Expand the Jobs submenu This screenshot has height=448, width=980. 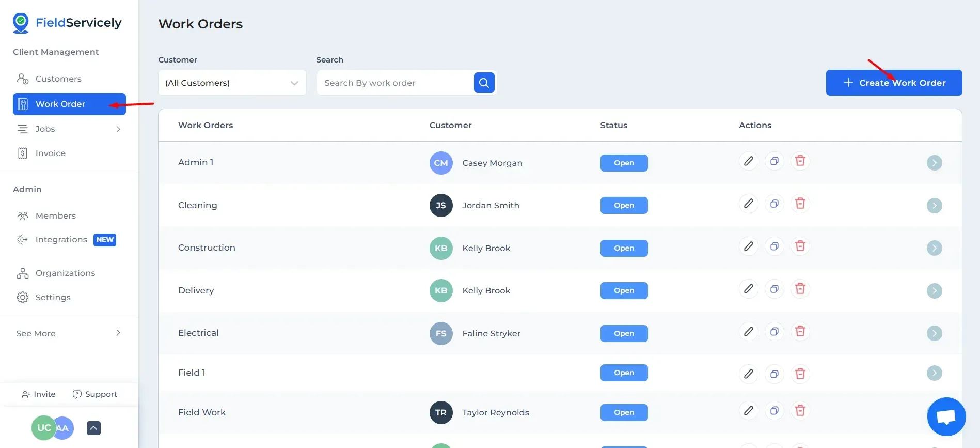click(118, 129)
